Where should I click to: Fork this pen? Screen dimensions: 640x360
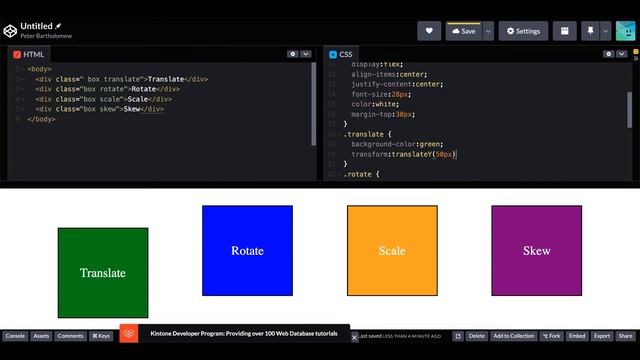[551, 336]
